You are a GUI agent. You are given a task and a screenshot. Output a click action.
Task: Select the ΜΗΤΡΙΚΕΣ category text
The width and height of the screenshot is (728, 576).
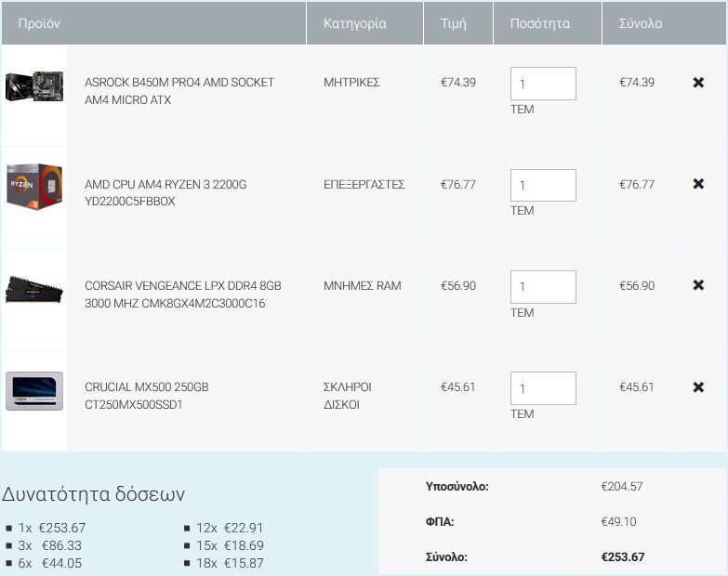click(x=351, y=82)
